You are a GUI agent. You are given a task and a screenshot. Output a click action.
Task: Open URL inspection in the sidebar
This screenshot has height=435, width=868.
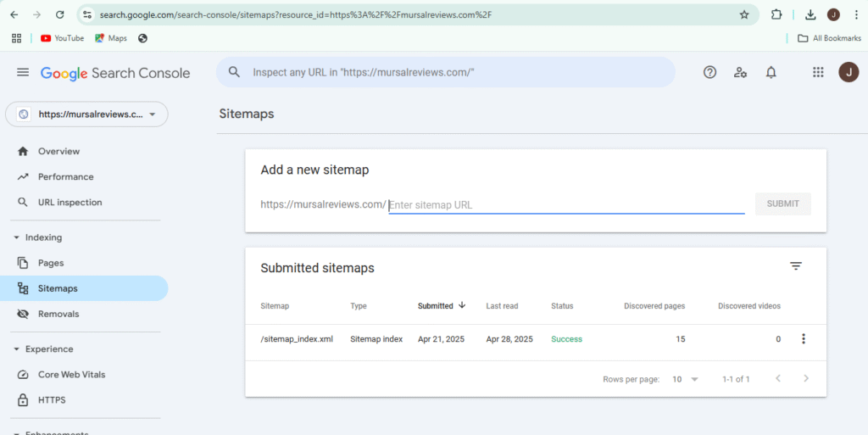[x=84, y=203]
